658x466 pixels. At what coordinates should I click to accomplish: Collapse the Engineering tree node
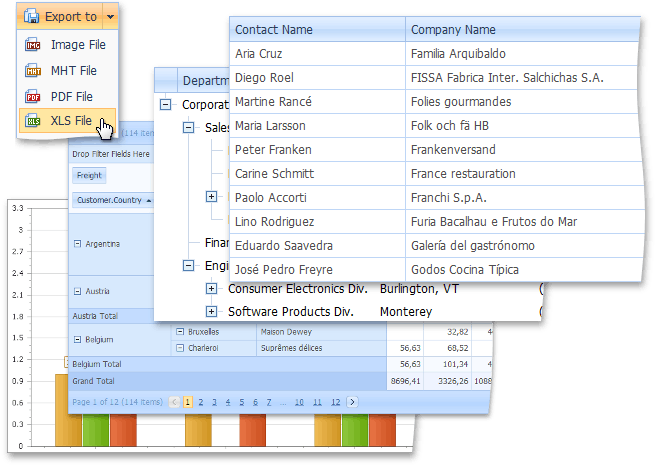[x=189, y=265]
